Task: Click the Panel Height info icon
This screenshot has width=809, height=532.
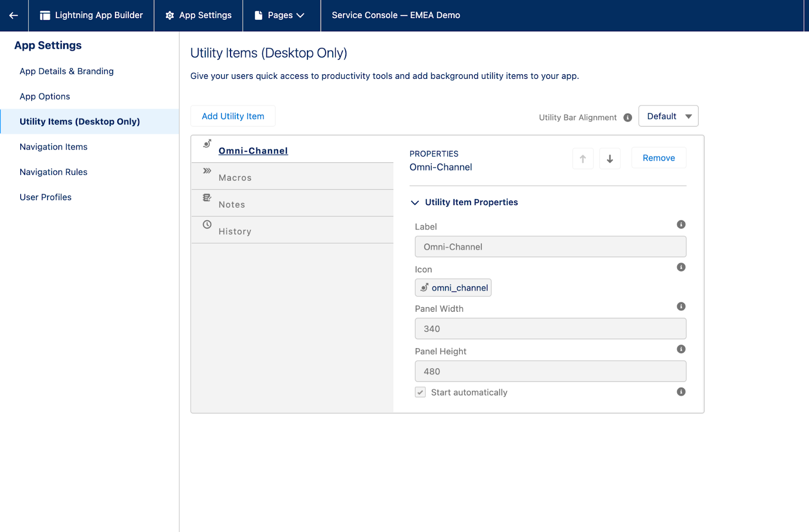Action: 681,349
